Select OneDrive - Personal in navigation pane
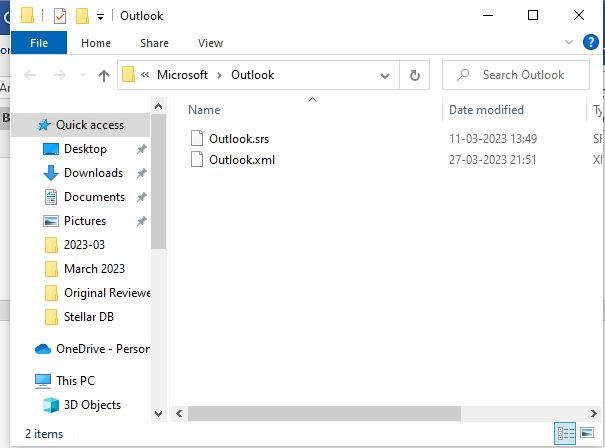605x448 pixels. [103, 349]
